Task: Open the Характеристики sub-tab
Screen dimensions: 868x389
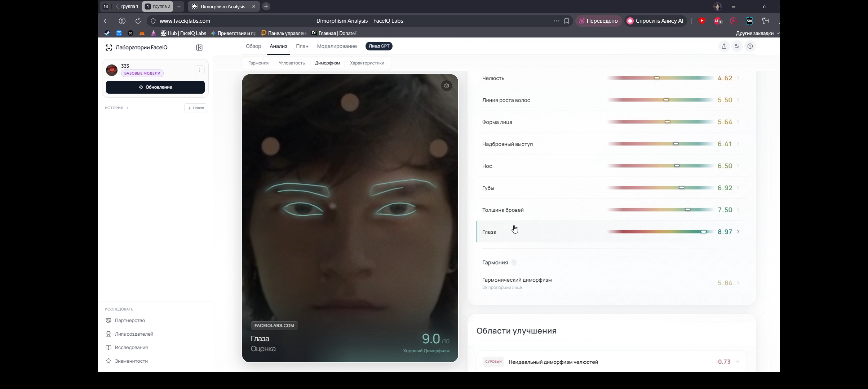Action: 367,63
